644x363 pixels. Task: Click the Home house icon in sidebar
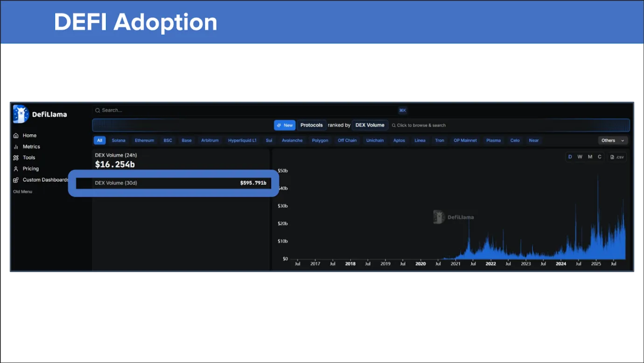(16, 135)
